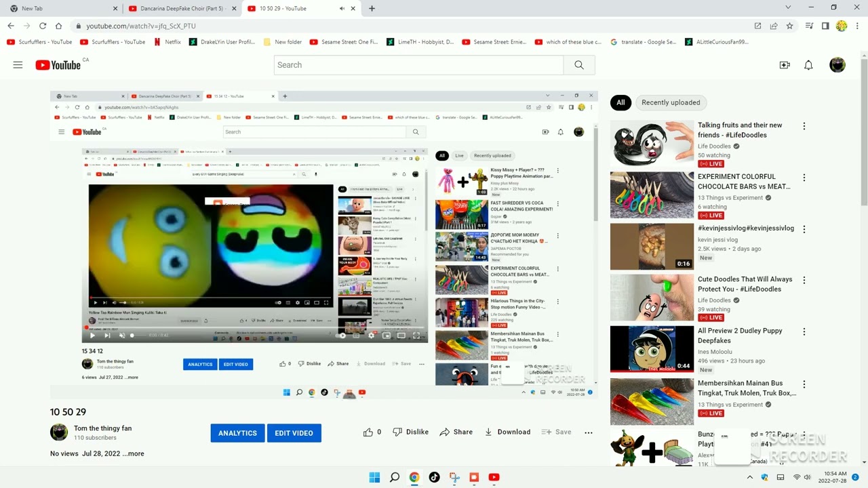Click the Chrome icon on the taskbar

(414, 477)
